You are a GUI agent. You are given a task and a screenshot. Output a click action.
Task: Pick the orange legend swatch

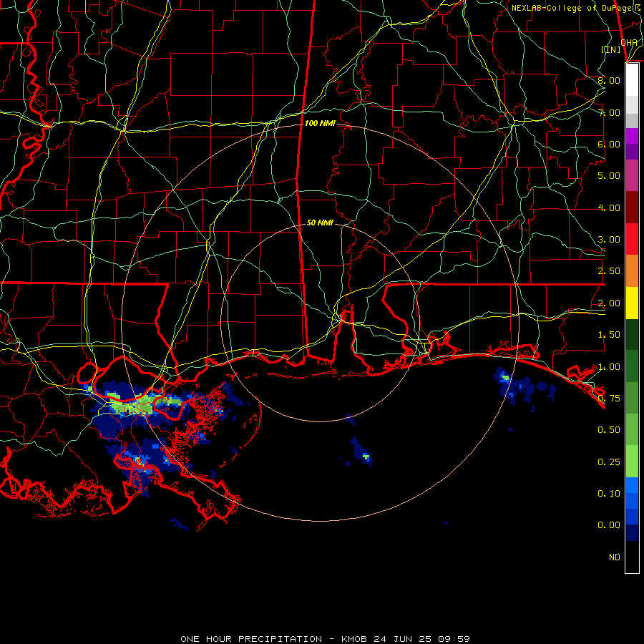coord(632,271)
